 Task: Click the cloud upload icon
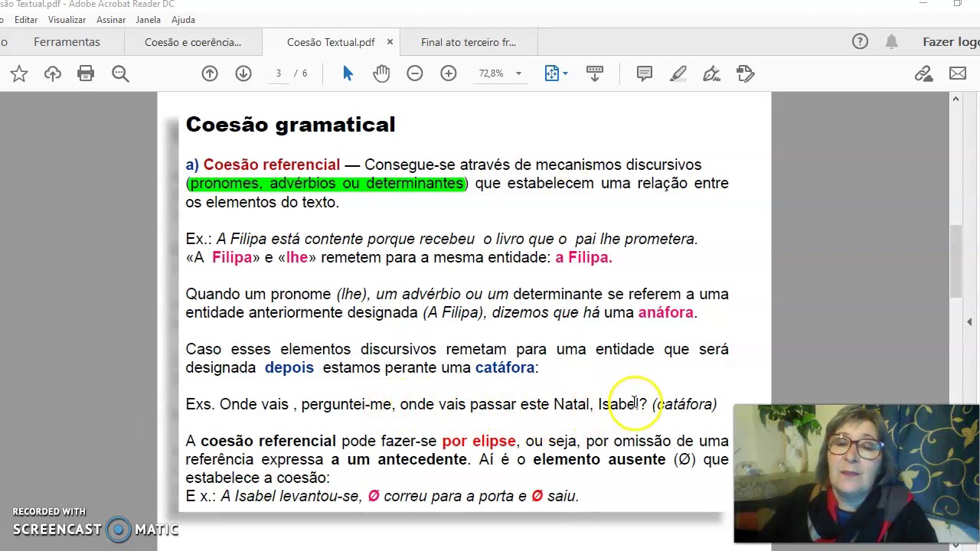(x=53, y=73)
